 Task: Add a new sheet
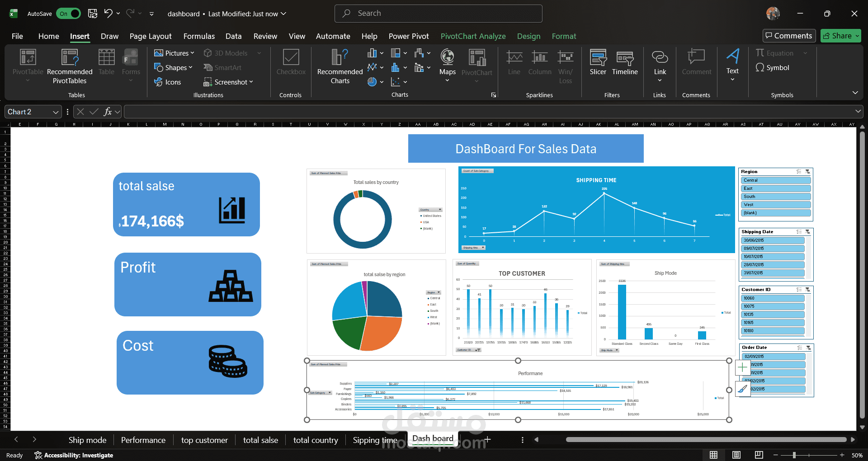(x=487, y=439)
